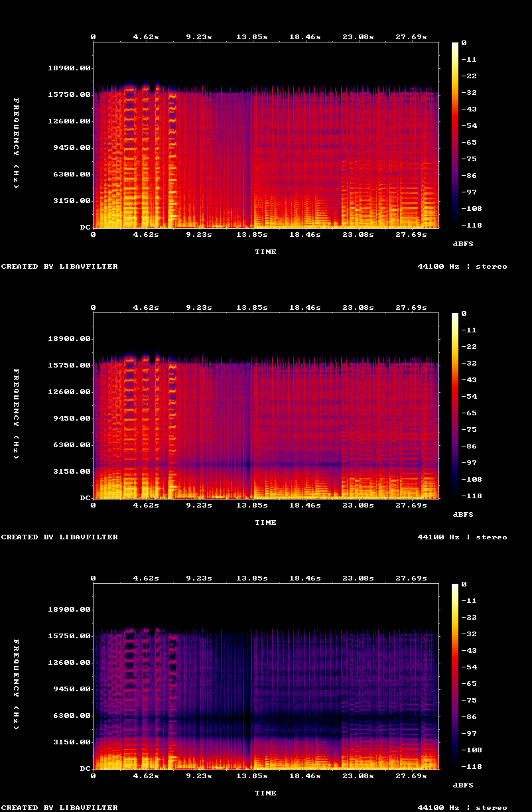Click '4.62s' below the third spectrogram
This screenshot has height=812, width=532.
(146, 776)
